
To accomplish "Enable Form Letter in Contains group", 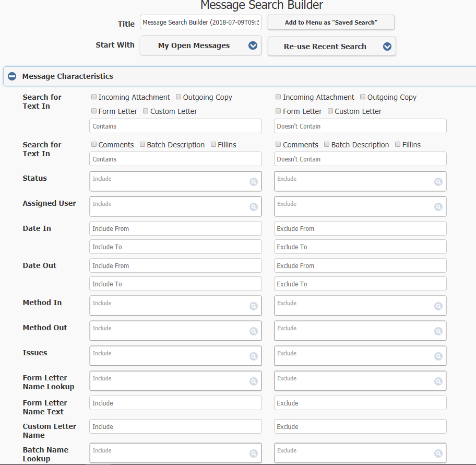I will 94,111.
